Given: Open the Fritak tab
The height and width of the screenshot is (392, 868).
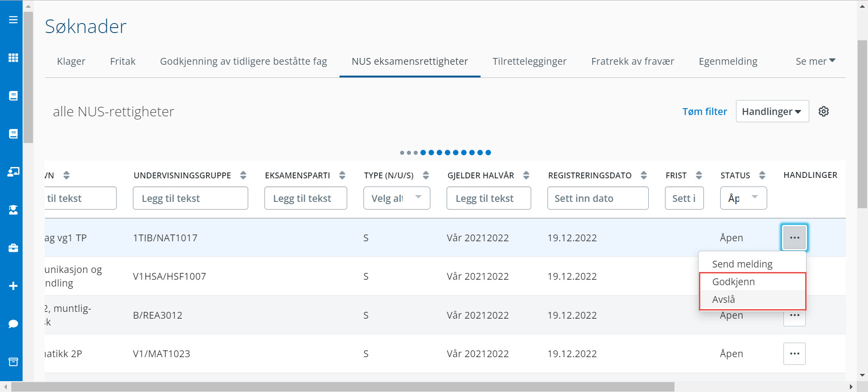Looking at the screenshot, I should pyautogui.click(x=123, y=62).
